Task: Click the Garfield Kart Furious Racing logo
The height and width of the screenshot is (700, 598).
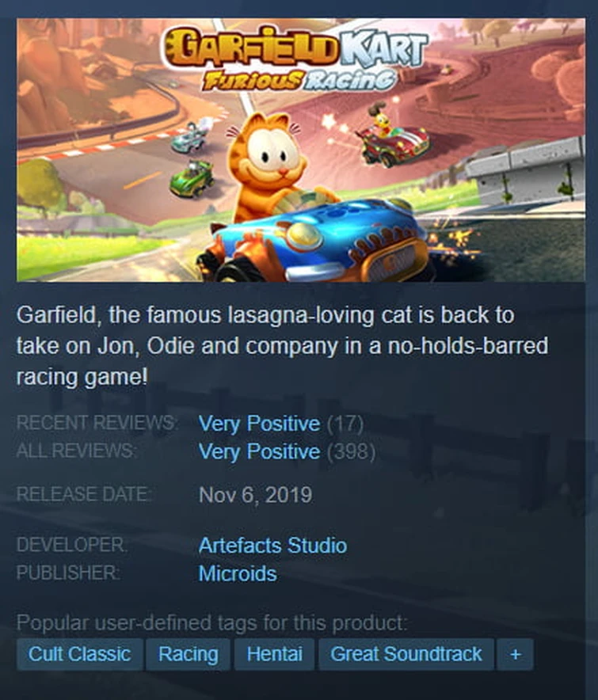Action: click(296, 59)
